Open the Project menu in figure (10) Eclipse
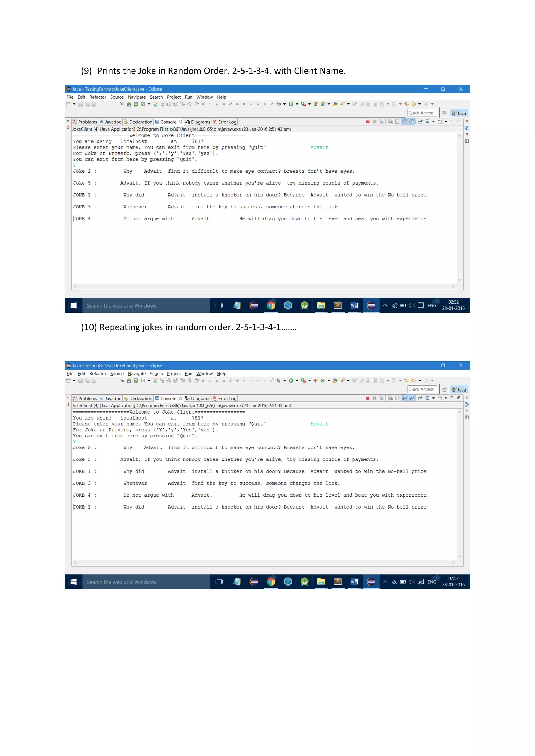The width and height of the screenshot is (535, 756). pyautogui.click(x=174, y=374)
